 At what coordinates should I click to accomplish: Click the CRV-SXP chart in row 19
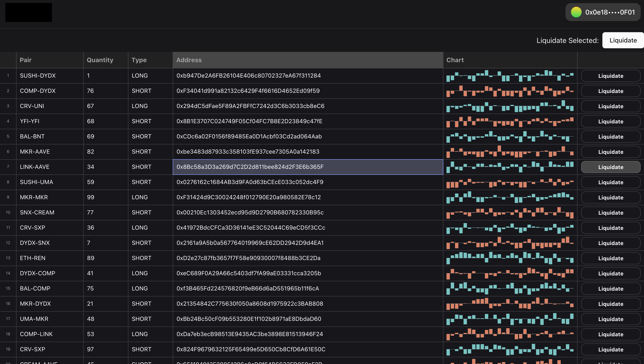coord(510,349)
